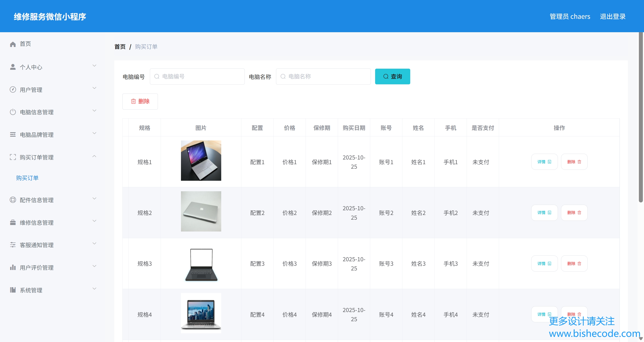Open the 购买订单 submenu item

(x=27, y=178)
